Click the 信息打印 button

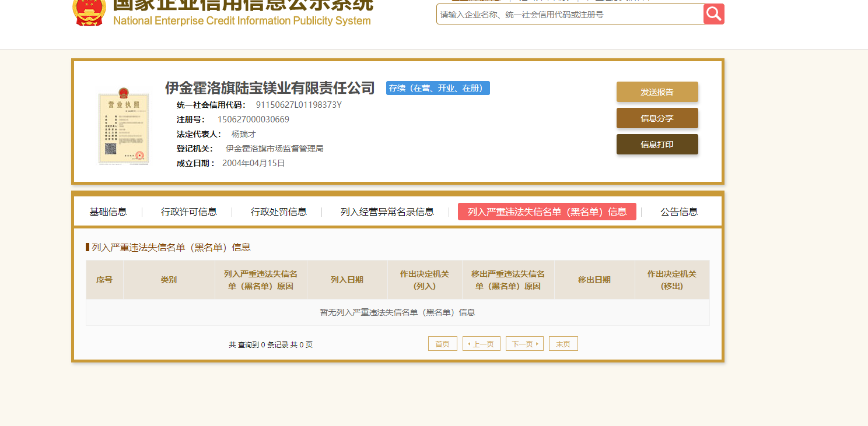657,145
